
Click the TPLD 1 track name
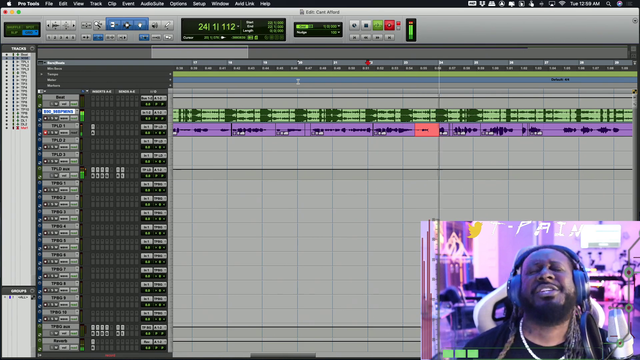(x=58, y=126)
